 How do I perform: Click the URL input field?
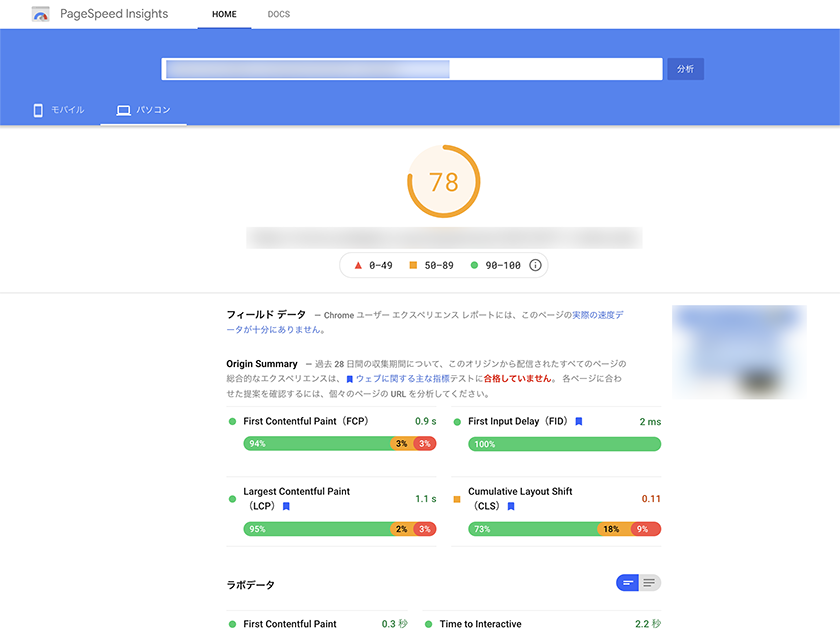412,69
